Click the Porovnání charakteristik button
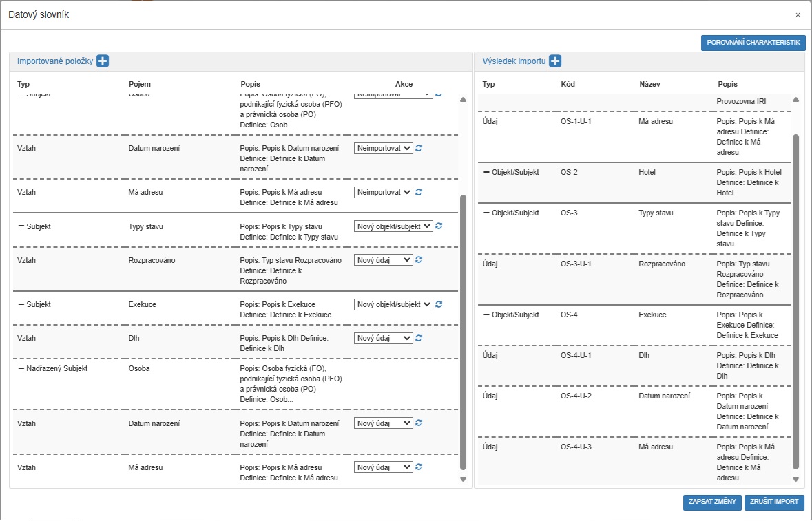Viewport: 812px width, 521px height. (753, 43)
